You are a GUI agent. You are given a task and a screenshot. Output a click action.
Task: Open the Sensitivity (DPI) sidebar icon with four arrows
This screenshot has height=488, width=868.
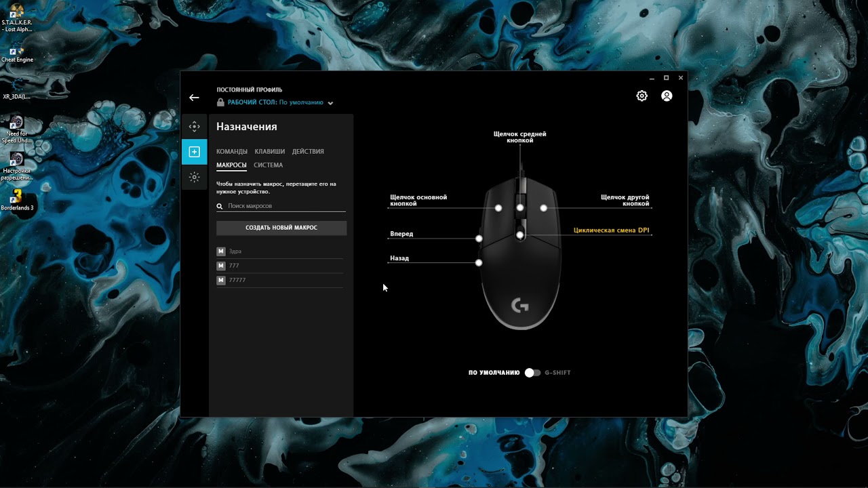point(195,127)
